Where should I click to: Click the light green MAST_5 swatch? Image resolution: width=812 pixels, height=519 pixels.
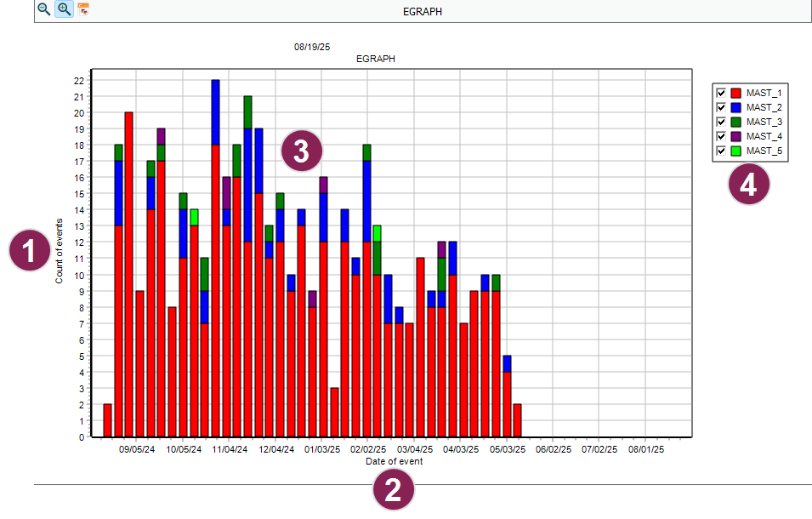coord(736,151)
